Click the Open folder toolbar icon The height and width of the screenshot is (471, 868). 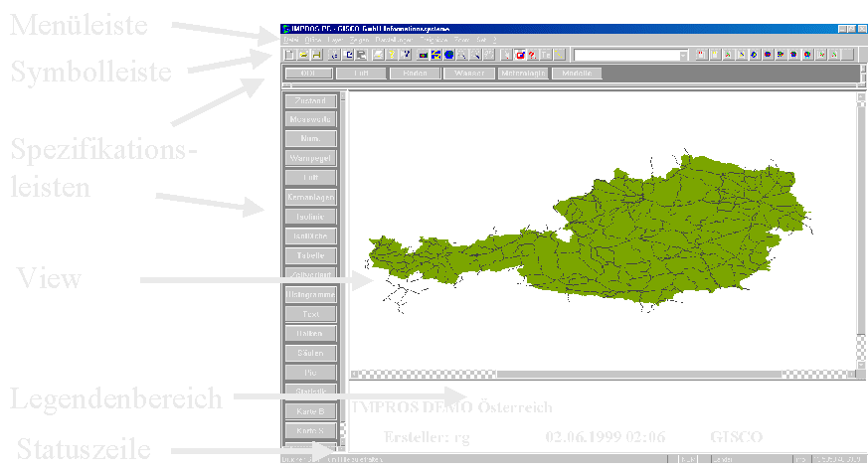pos(302,55)
